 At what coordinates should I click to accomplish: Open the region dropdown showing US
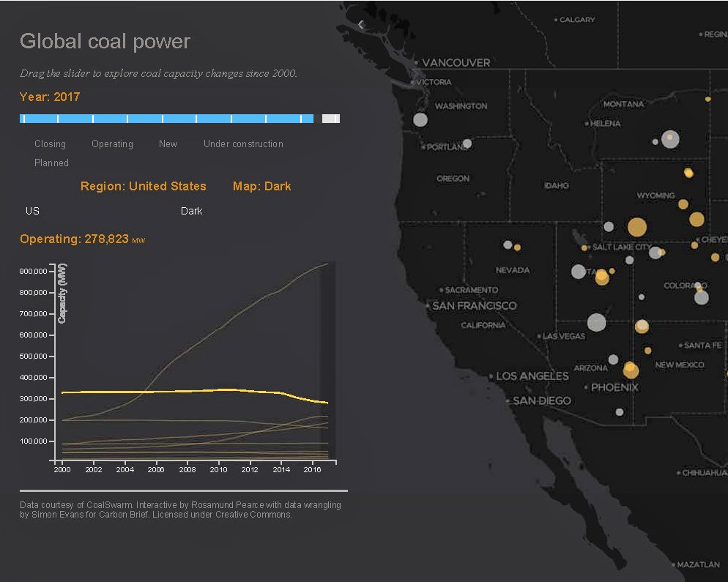click(32, 211)
